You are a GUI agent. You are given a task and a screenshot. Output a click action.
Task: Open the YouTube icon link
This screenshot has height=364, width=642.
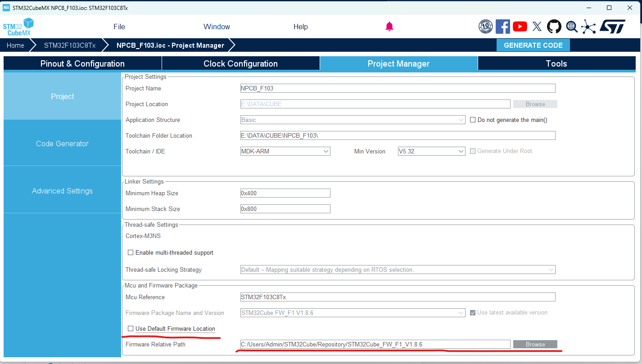[520, 27]
